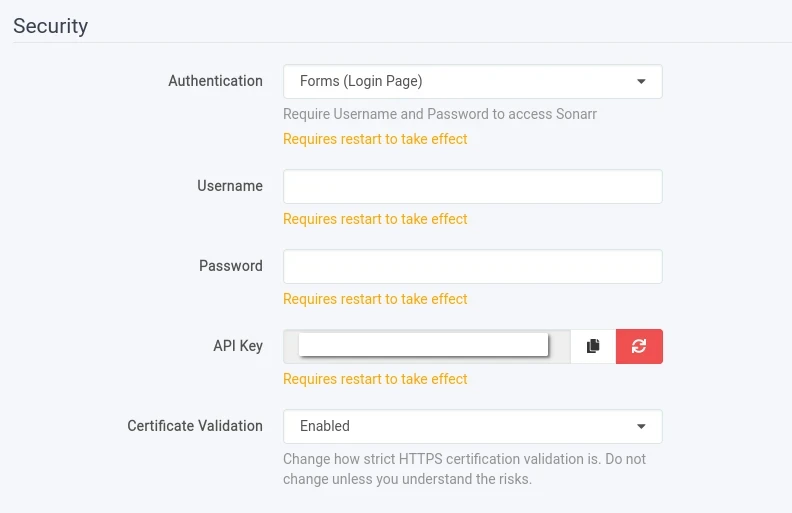The height and width of the screenshot is (513, 792).
Task: Click the Certificate Validation field label
Action: pos(195,426)
